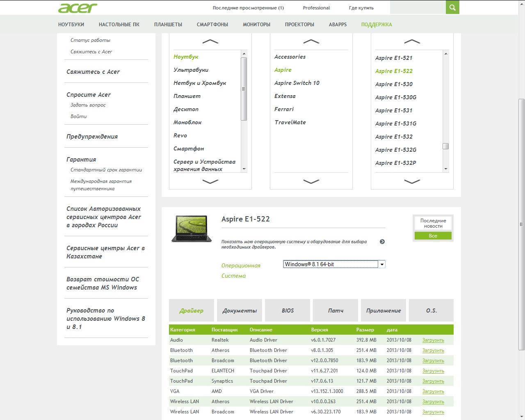Download the Realtek Audio Driver

click(433, 340)
